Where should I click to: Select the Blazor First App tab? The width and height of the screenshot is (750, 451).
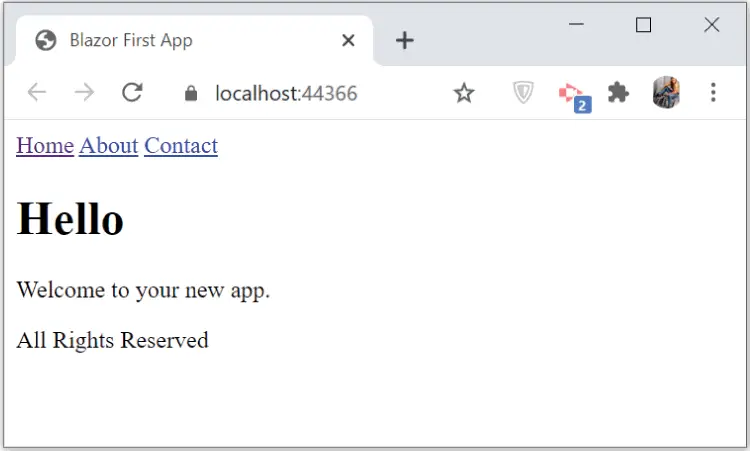(195, 41)
